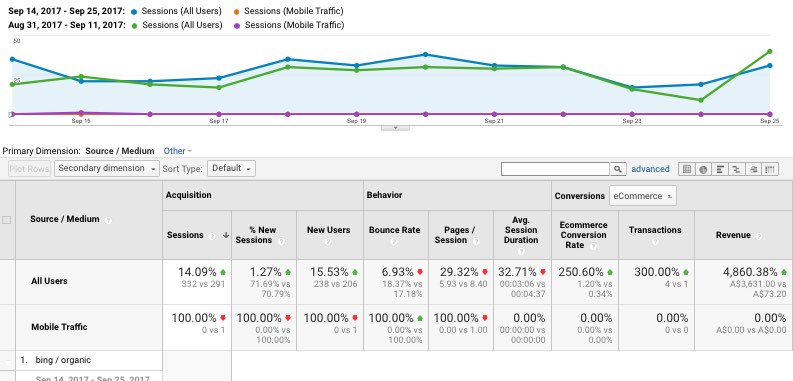The width and height of the screenshot is (793, 381).
Task: Click the Acquisition group header
Action: (189, 195)
